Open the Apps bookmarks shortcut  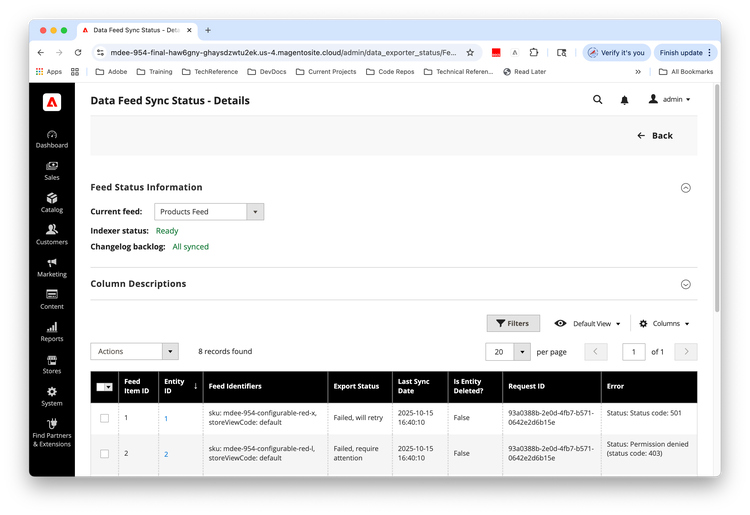(49, 72)
